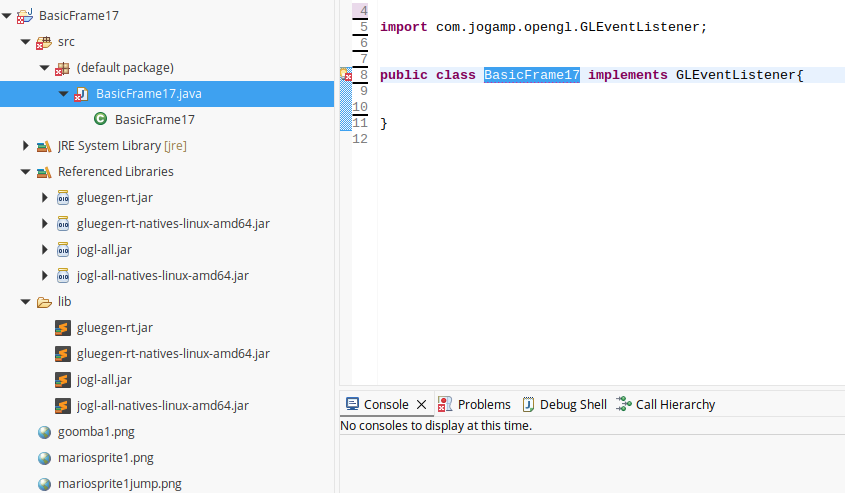Open the Debug Shell tab

coord(564,404)
